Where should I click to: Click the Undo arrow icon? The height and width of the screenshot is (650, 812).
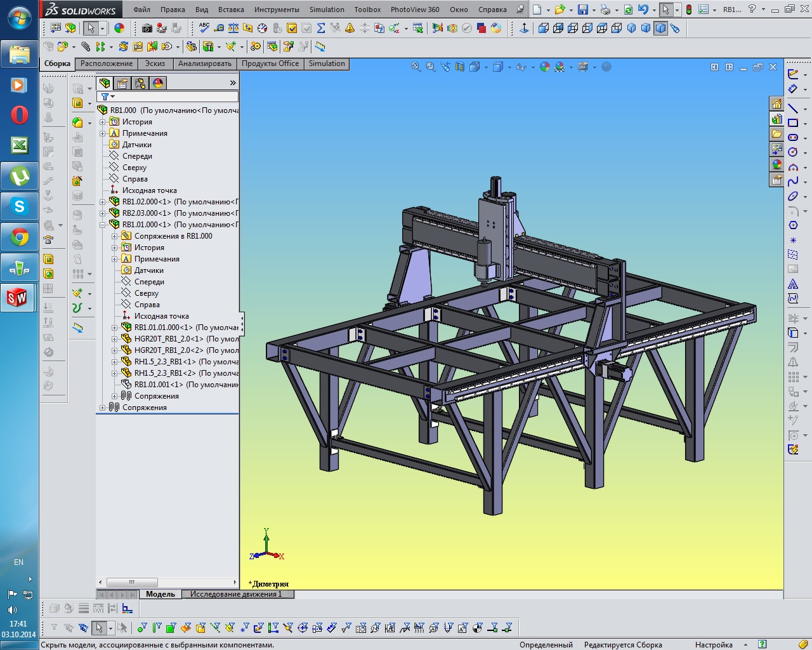(x=643, y=10)
